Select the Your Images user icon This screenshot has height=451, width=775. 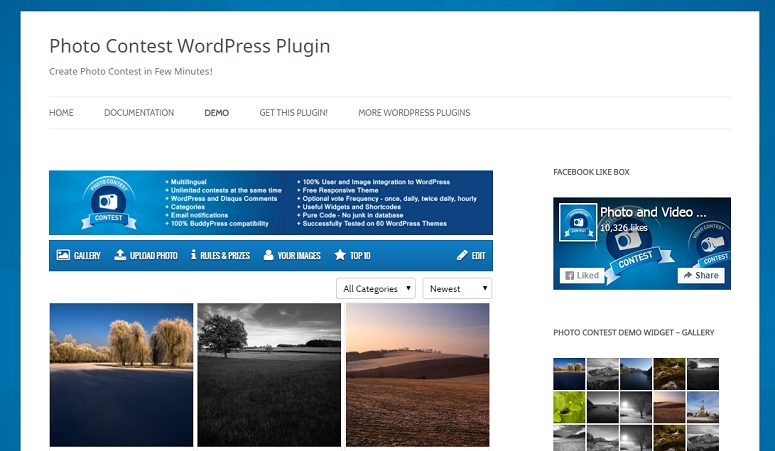point(268,255)
